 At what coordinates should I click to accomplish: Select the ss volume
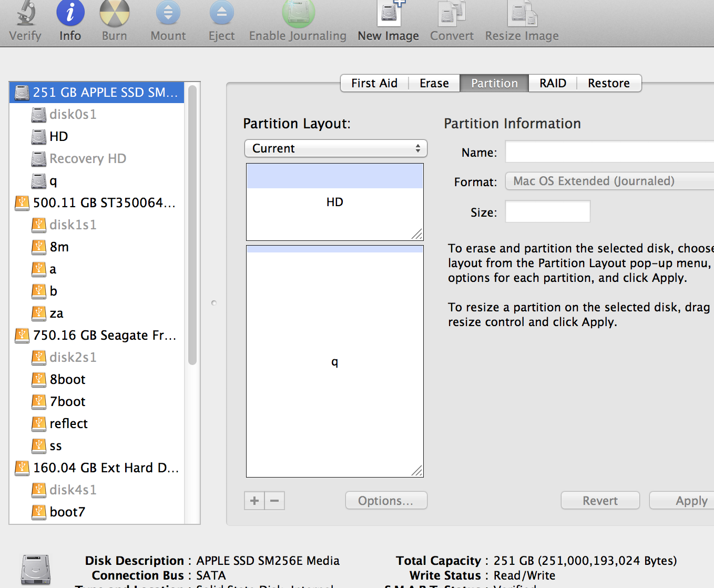(x=97, y=446)
